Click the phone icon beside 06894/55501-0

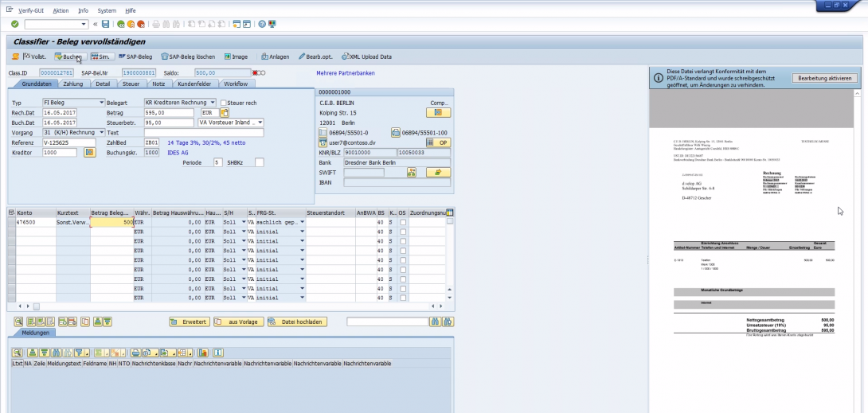[324, 133]
